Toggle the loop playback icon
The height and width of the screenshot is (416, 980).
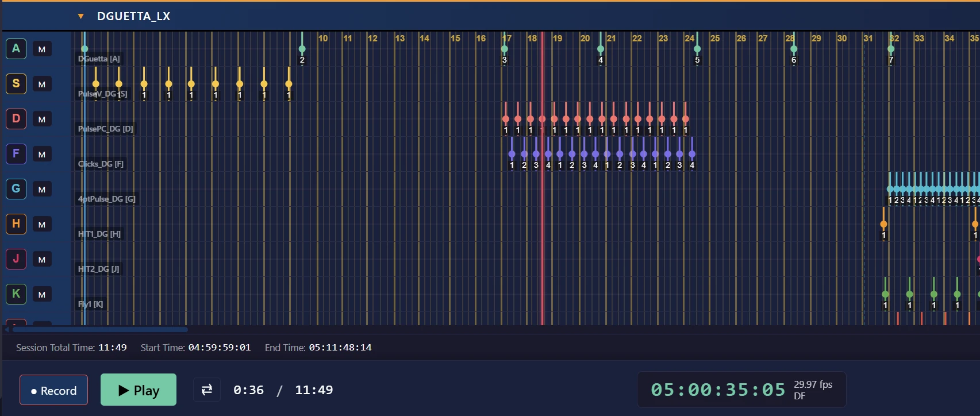point(207,390)
